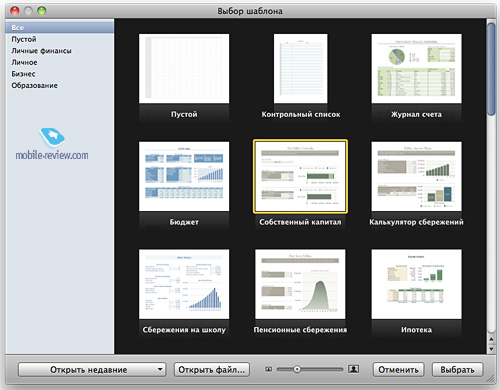Click the small thumbnail size icon
This screenshot has height=390, width=500.
(x=269, y=369)
